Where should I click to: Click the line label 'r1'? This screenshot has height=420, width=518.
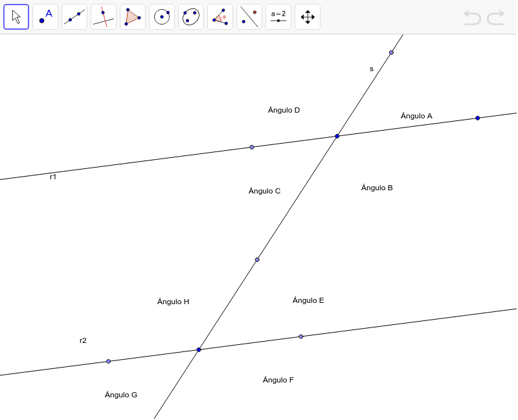click(x=53, y=177)
